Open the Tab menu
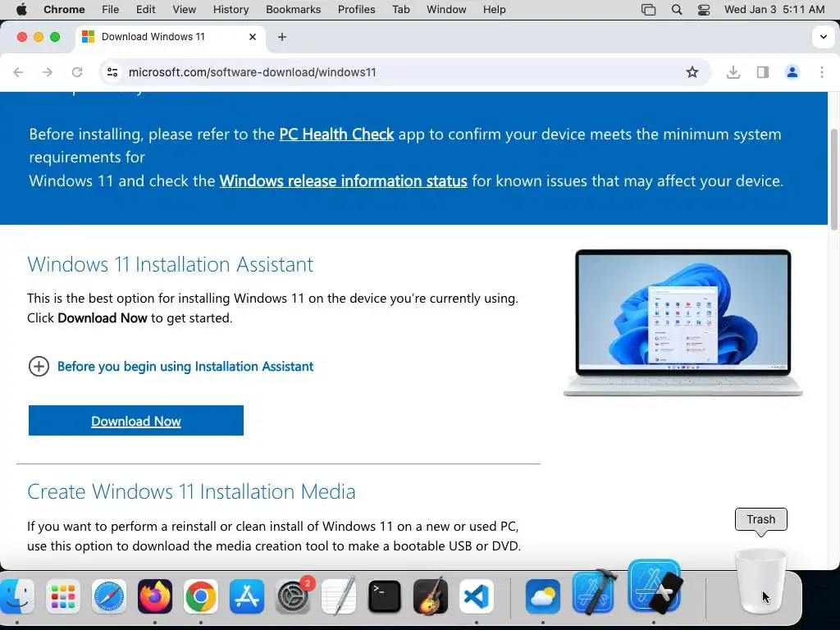The image size is (840, 630). coord(400,10)
